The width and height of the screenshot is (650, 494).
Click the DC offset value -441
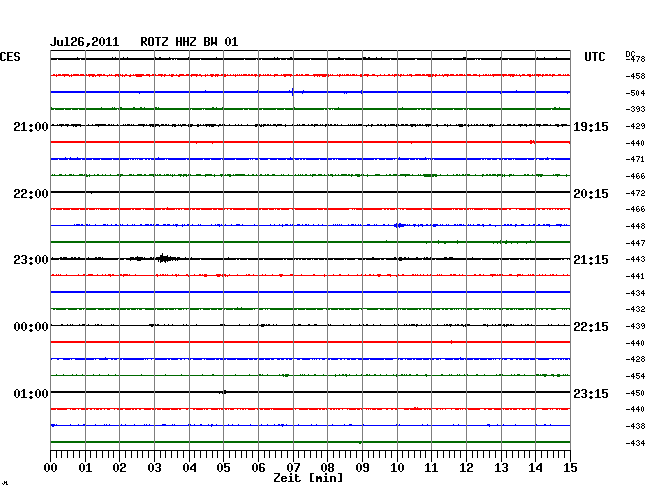pos(635,276)
